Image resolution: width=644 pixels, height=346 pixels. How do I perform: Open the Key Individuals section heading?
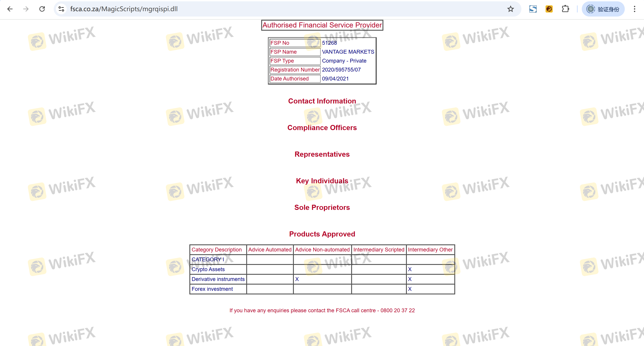(322, 181)
